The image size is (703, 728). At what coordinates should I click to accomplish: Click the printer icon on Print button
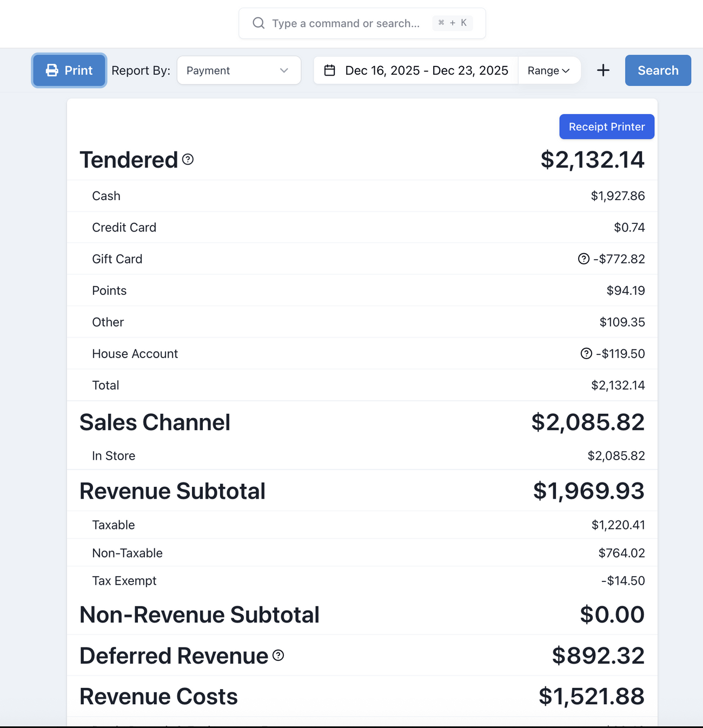tap(52, 70)
